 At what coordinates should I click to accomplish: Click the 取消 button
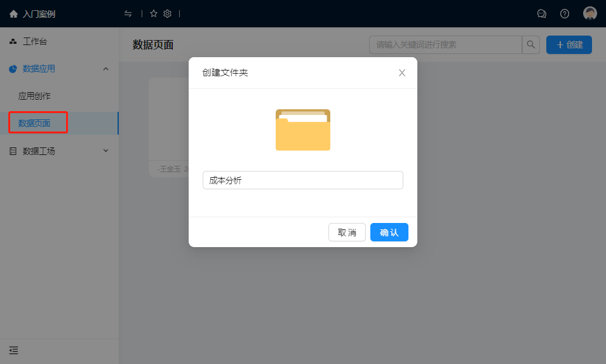tap(347, 233)
